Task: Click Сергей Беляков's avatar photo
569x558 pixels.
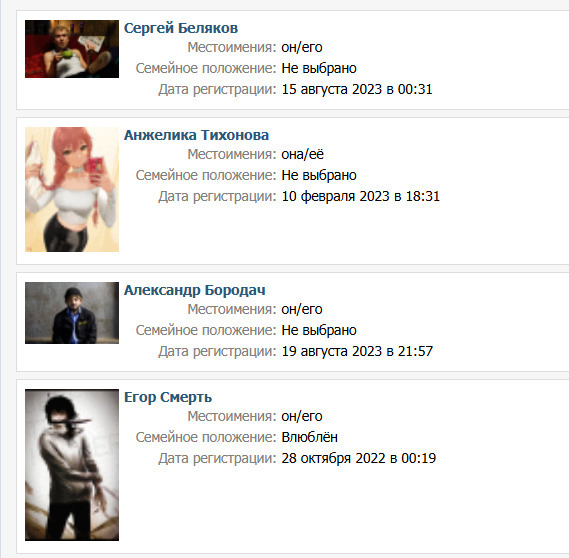Action: 72,49
